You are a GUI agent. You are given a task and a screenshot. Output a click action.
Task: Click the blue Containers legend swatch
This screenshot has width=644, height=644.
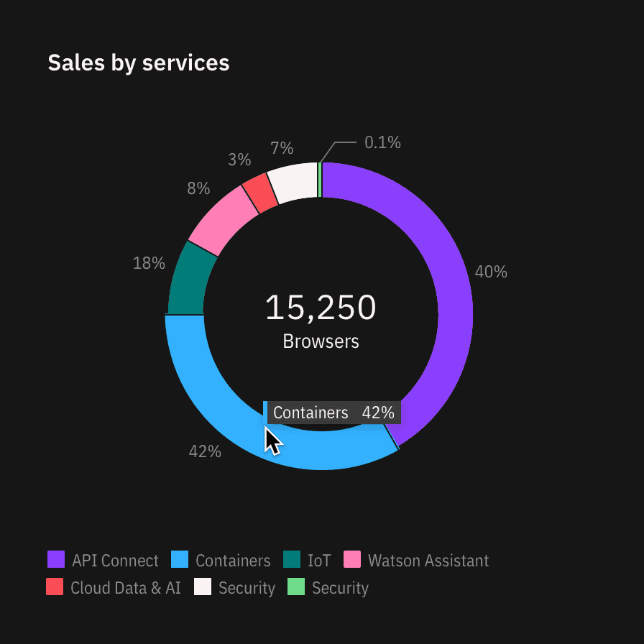coord(180,560)
